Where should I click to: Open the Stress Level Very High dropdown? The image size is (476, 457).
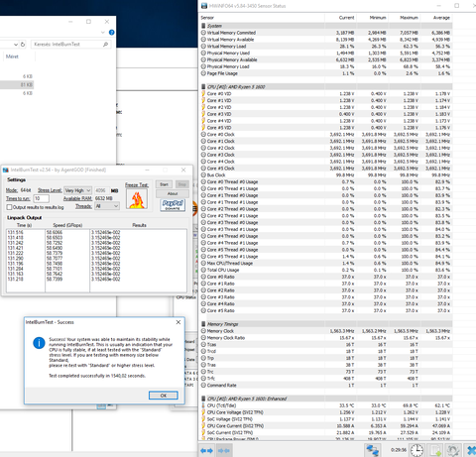point(77,190)
